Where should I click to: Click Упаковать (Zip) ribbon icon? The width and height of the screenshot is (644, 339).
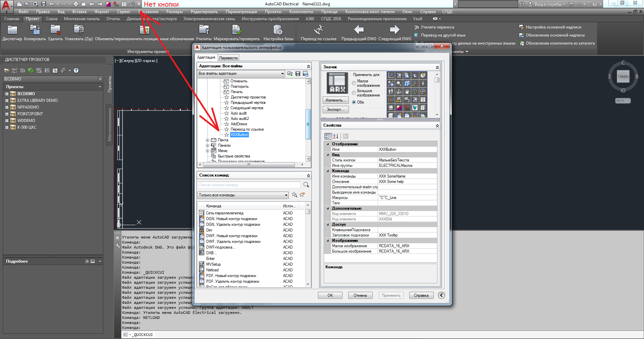79,30
